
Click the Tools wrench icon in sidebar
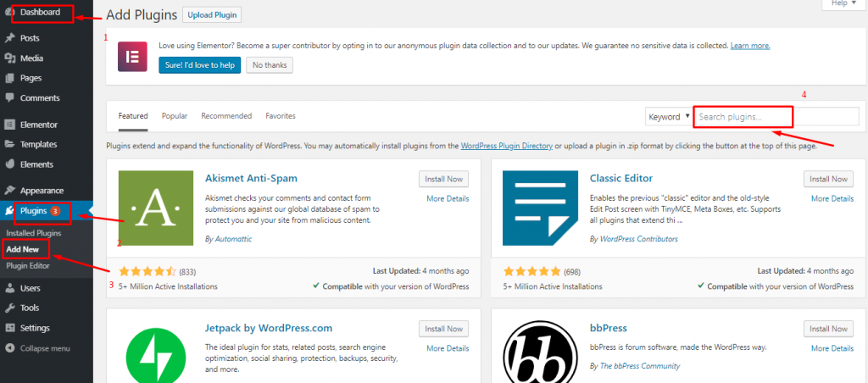tap(9, 308)
